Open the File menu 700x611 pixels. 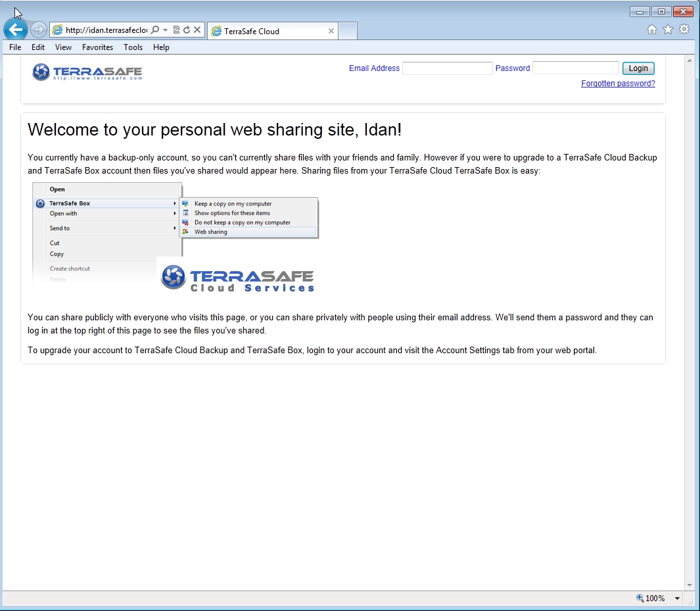click(15, 47)
